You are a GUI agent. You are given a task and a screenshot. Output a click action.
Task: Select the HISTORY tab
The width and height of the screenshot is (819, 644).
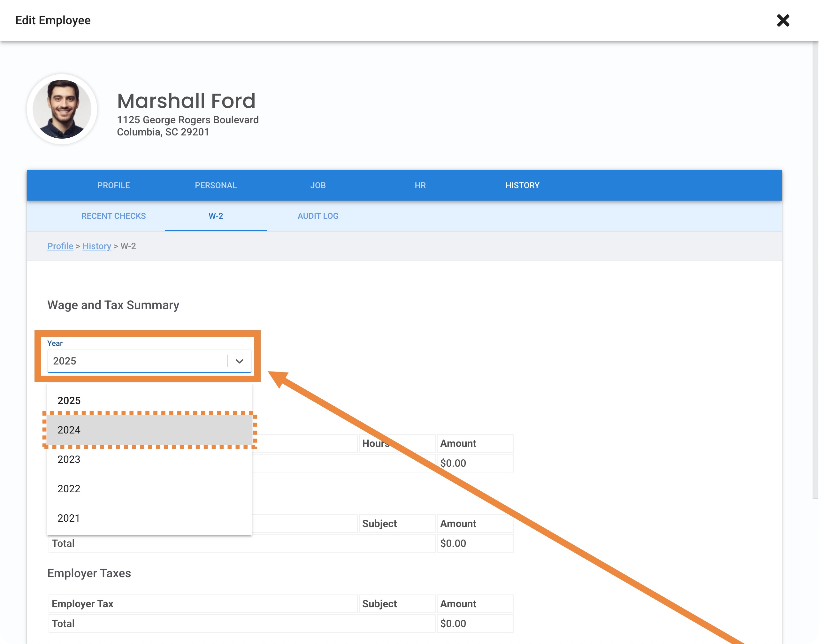tap(522, 185)
